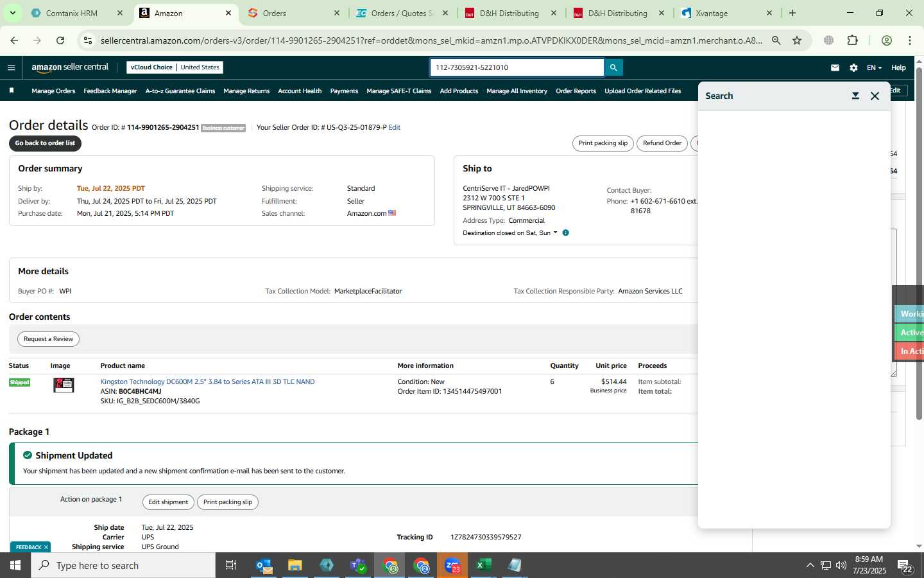924x578 pixels.
Task: Click Print packing slip at top
Action: (603, 143)
